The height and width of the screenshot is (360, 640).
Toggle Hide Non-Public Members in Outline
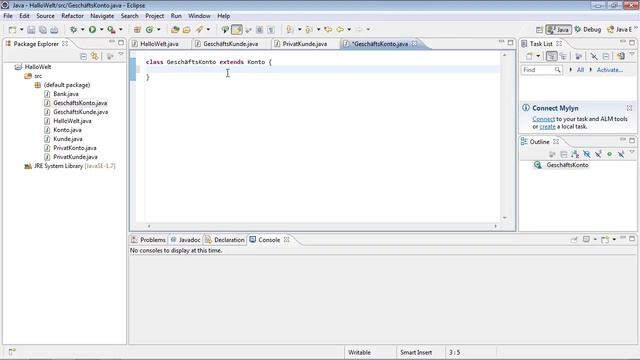(x=609, y=154)
